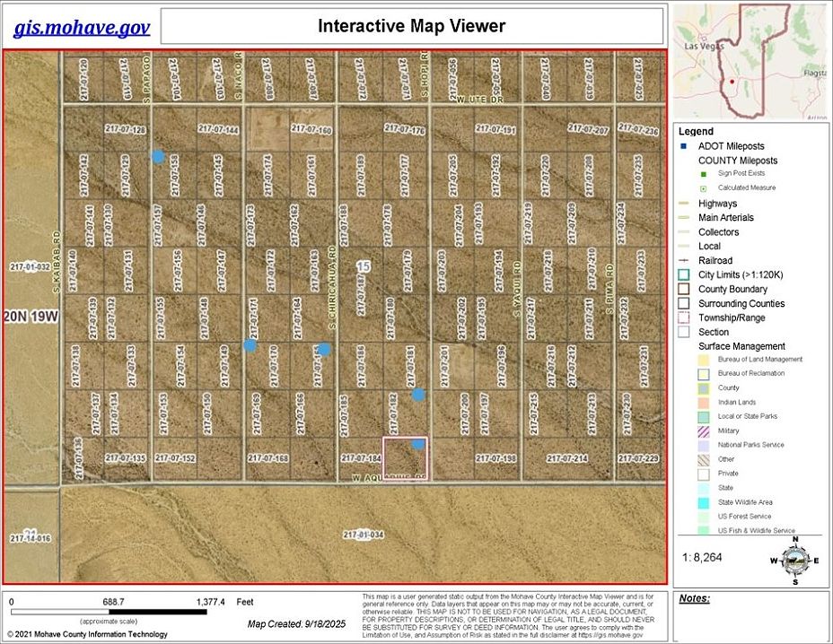This screenshot has height=644, width=833.
Task: Select the County Boundary outline box
Action: [683, 290]
